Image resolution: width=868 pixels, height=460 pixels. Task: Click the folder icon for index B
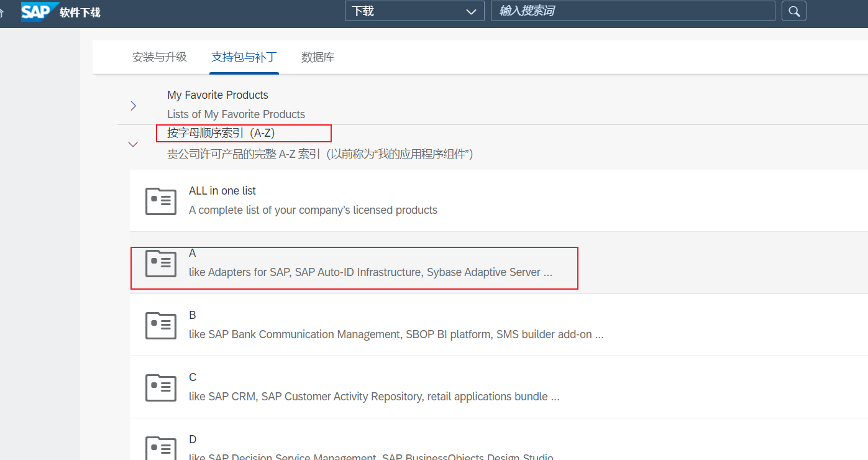(x=161, y=325)
